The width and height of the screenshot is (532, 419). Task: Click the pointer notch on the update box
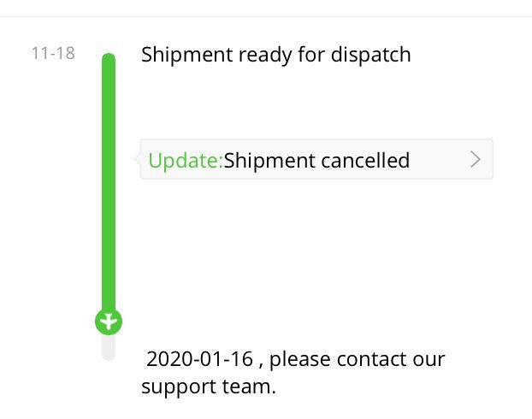[137, 159]
